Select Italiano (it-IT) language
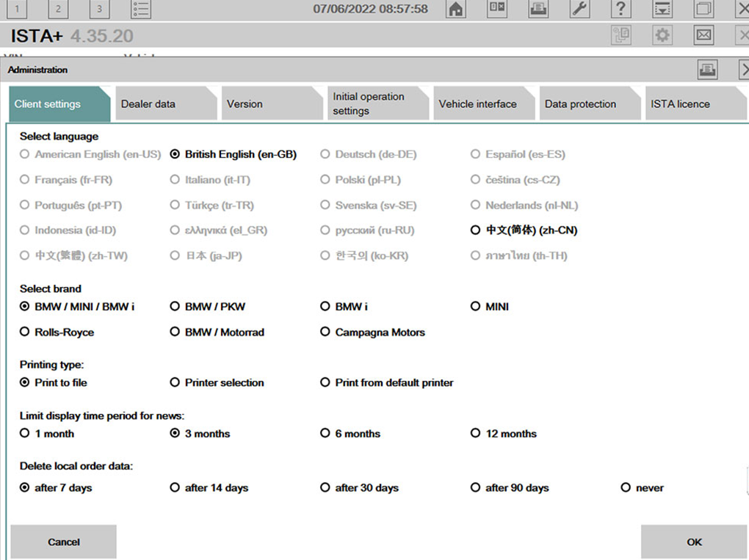Image resolution: width=749 pixels, height=560 pixels. [210, 180]
